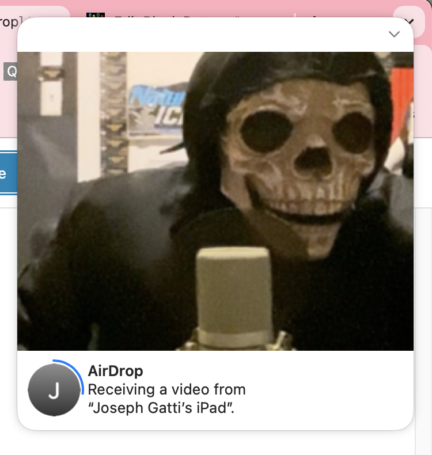432x455 pixels.
Task: Switch to the partially hidden "rop]" tab
Action: coord(10,22)
